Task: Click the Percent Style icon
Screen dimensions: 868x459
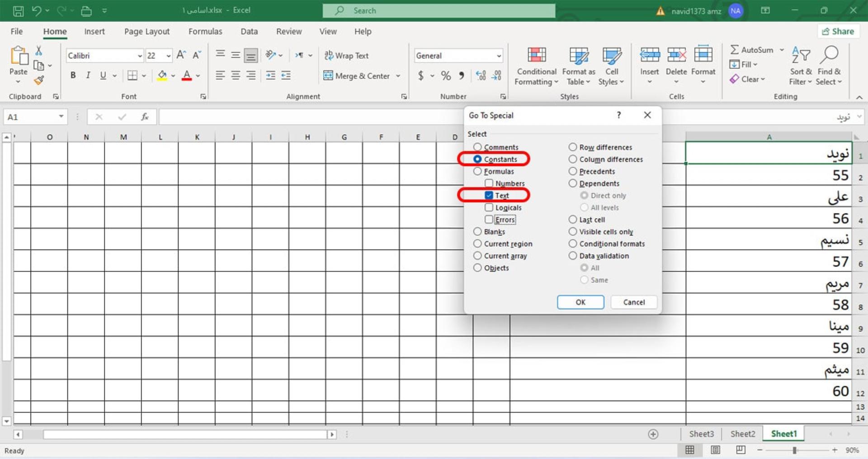Action: (x=446, y=75)
